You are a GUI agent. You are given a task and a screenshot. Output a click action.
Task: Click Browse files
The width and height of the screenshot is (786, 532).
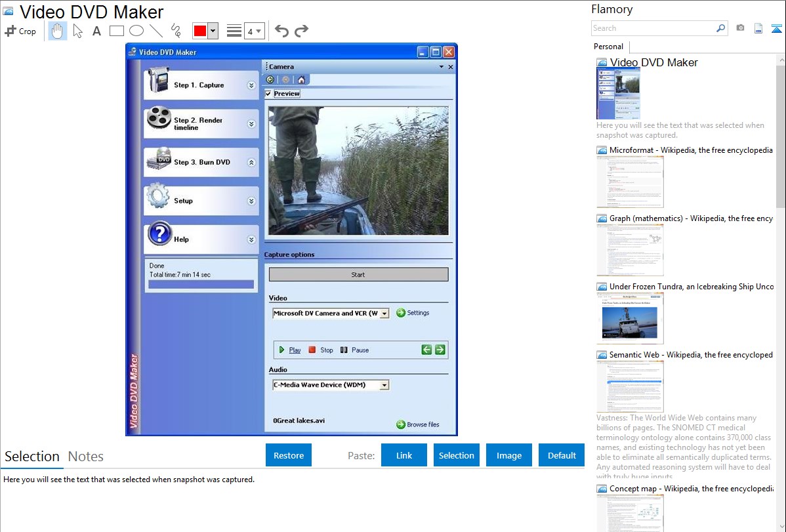tap(418, 424)
